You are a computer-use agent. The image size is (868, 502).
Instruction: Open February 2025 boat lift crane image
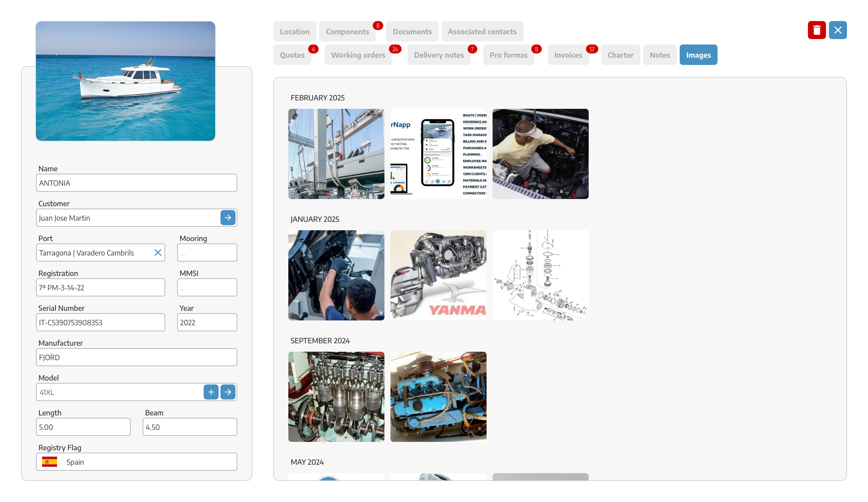coord(336,154)
